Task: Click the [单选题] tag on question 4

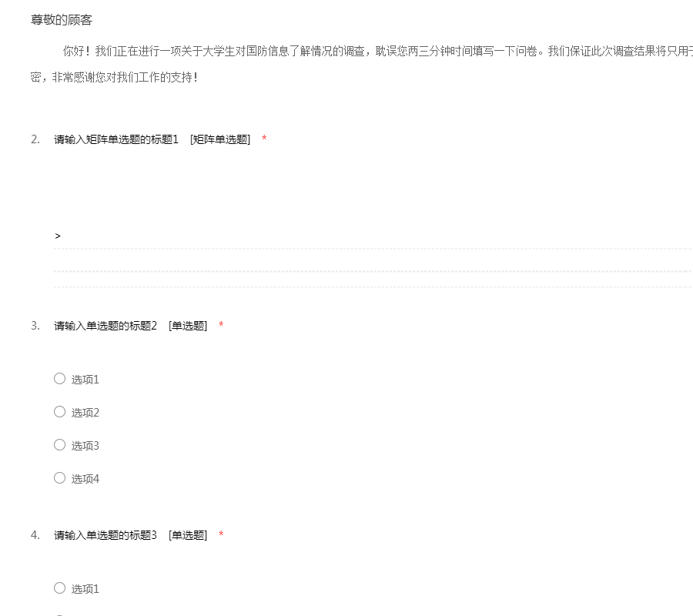Action: [188, 535]
